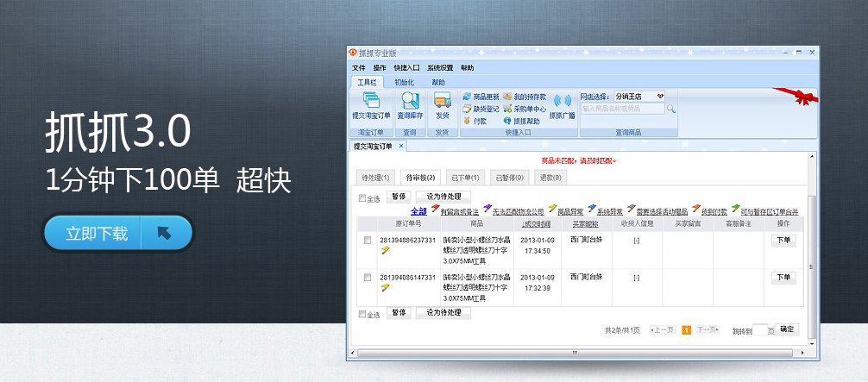This screenshot has width=868, height=382.
Task: Tick checkbox for order 281394886237331
Action: coord(367,241)
